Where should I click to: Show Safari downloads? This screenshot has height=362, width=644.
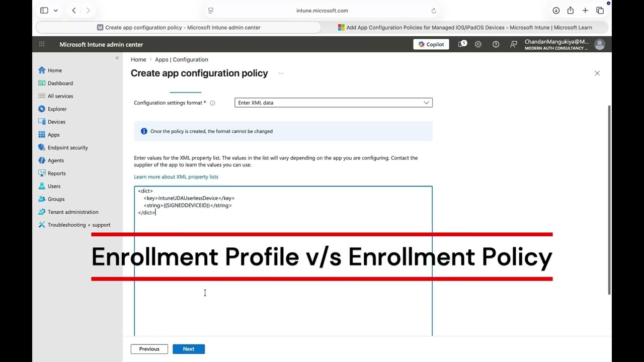tap(556, 11)
